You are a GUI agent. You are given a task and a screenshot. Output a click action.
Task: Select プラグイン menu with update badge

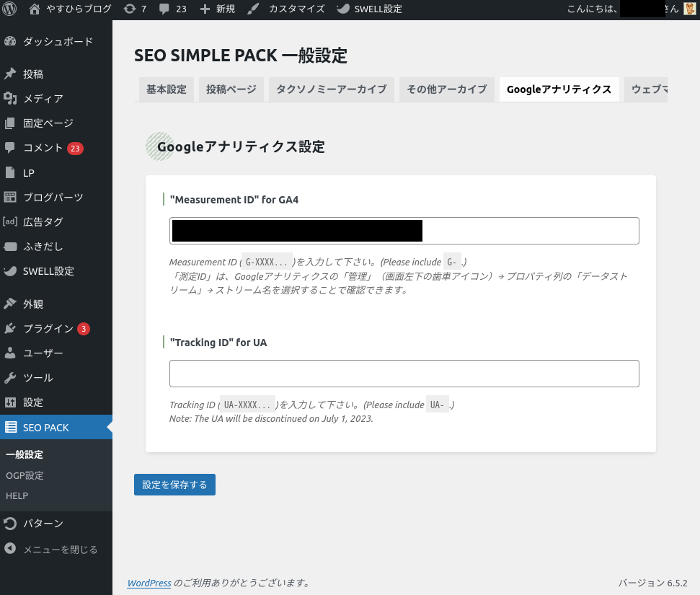48,329
